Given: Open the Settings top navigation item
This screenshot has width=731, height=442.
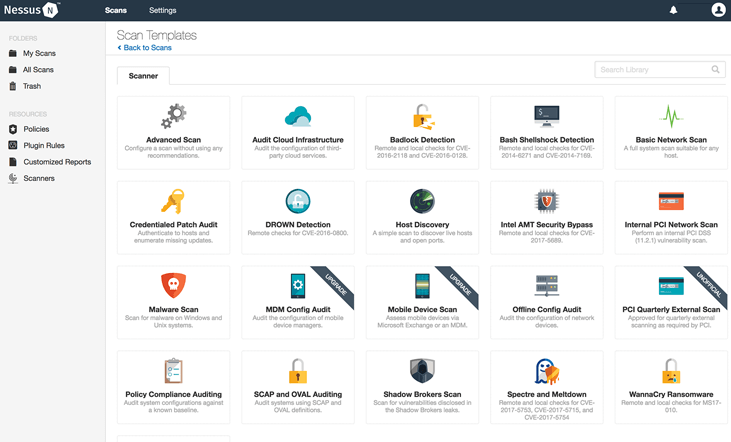Looking at the screenshot, I should (163, 10).
